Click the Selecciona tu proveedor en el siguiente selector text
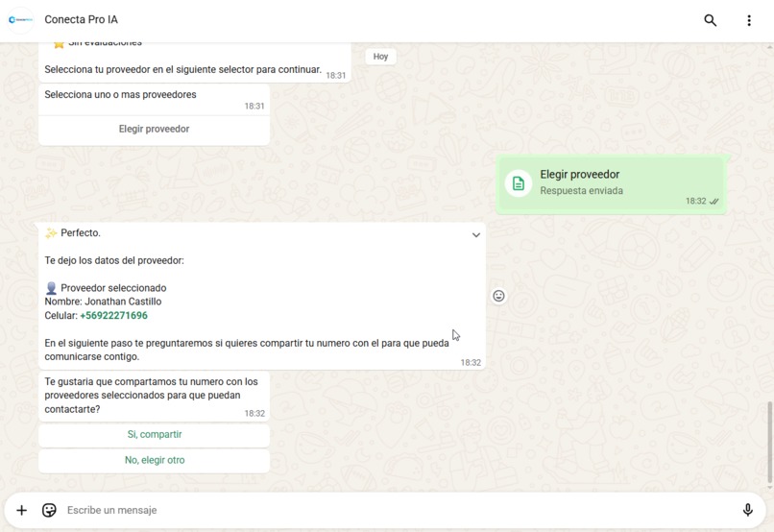 tap(182, 69)
